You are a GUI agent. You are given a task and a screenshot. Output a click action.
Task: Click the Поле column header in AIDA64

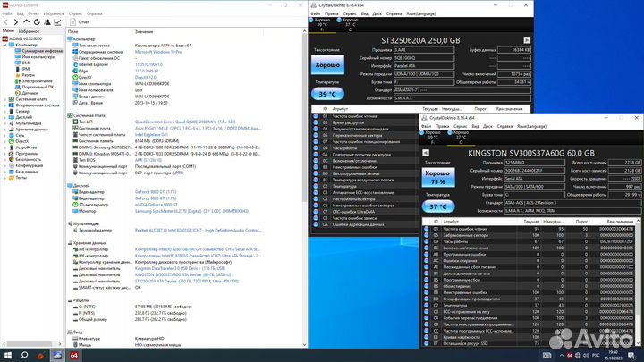coord(72,31)
